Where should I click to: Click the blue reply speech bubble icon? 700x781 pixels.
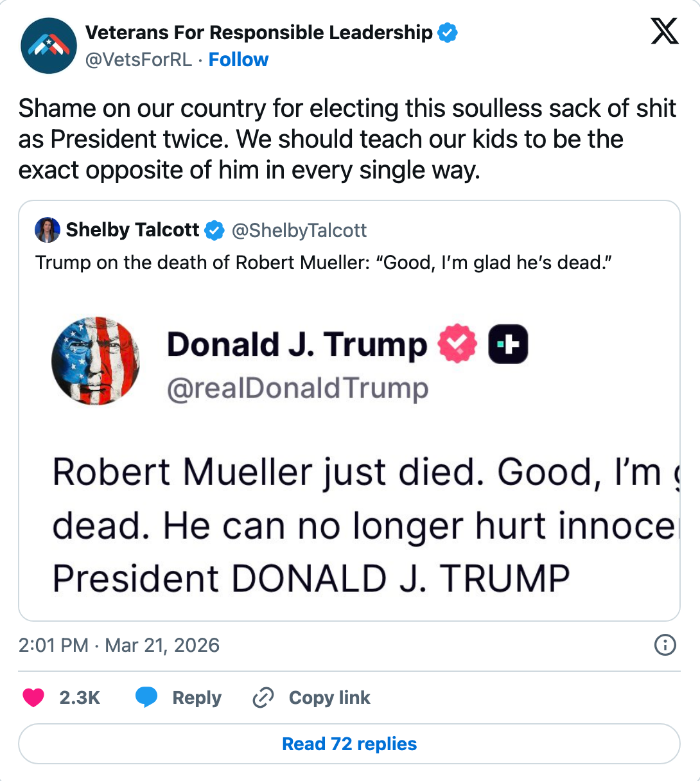[146, 698]
